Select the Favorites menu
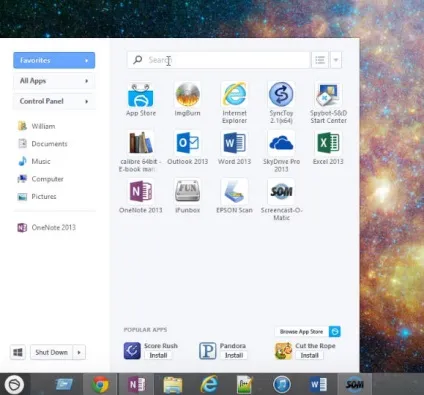Image resolution: width=424 pixels, height=395 pixels. [54, 60]
